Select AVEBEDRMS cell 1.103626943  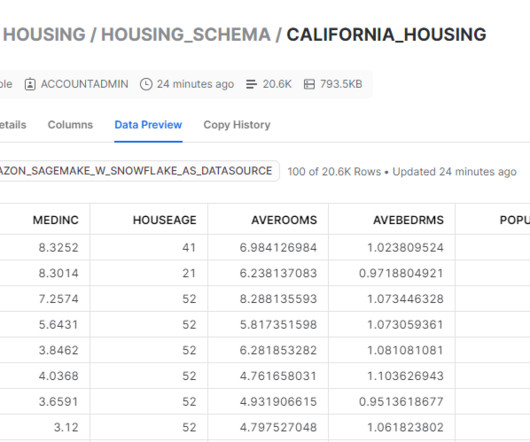(x=392, y=376)
